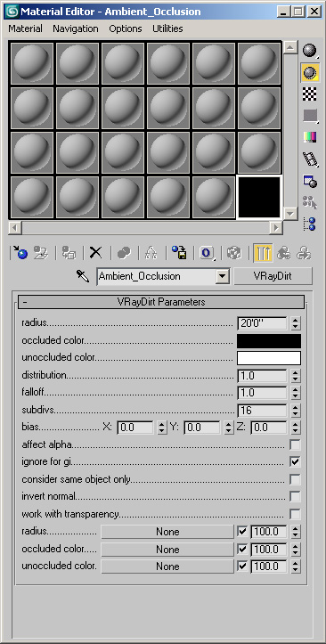
Task: Toggle the checkered Background icon
Action: coord(309,94)
